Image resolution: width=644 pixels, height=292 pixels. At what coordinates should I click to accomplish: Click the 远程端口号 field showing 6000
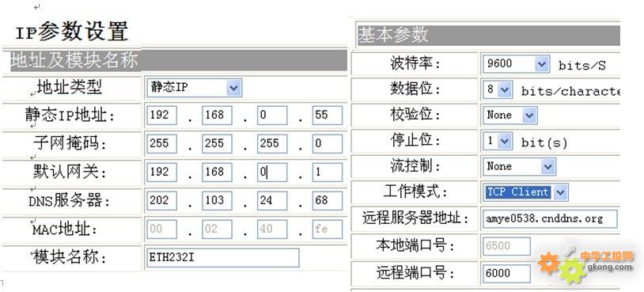tap(507, 274)
